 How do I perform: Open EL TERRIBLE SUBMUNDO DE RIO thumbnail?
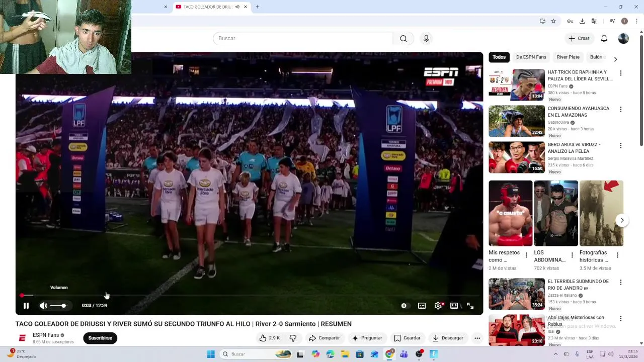[517, 294]
